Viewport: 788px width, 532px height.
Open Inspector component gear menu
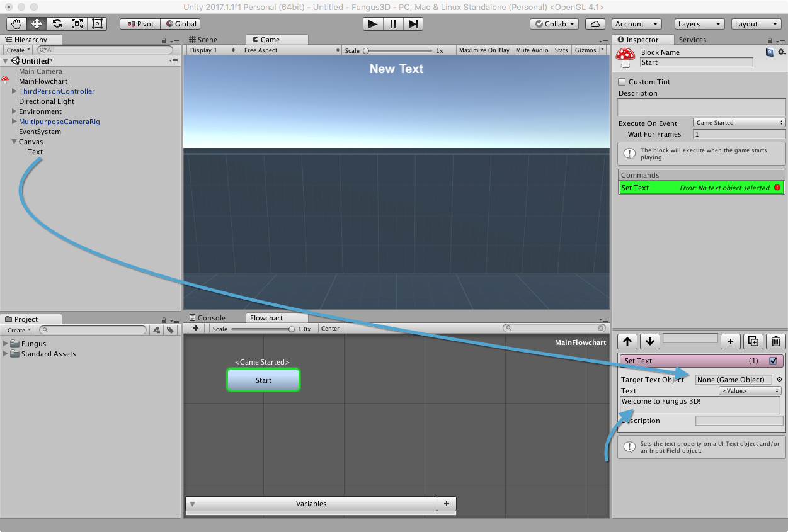(x=782, y=52)
